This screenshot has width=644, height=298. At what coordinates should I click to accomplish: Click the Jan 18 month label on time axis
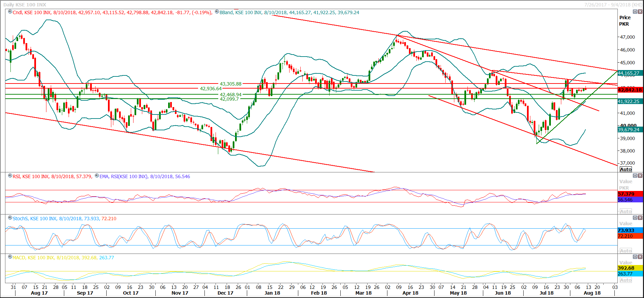click(x=272, y=293)
